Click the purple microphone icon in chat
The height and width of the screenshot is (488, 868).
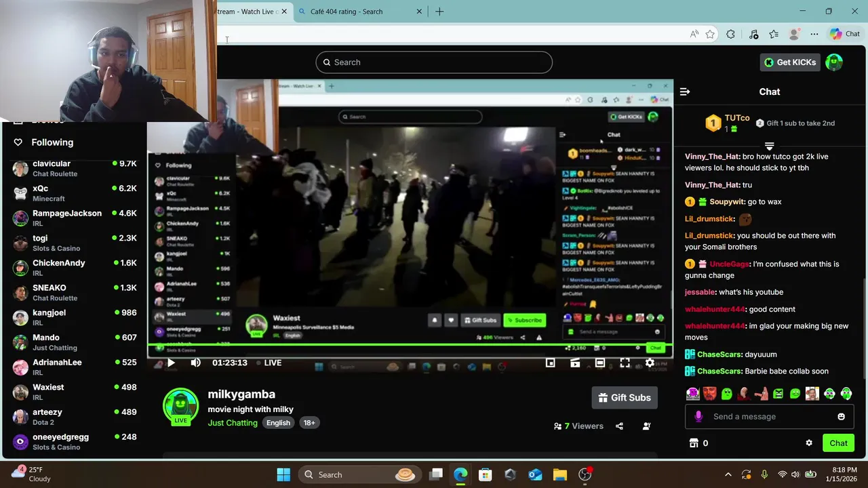[698, 417]
